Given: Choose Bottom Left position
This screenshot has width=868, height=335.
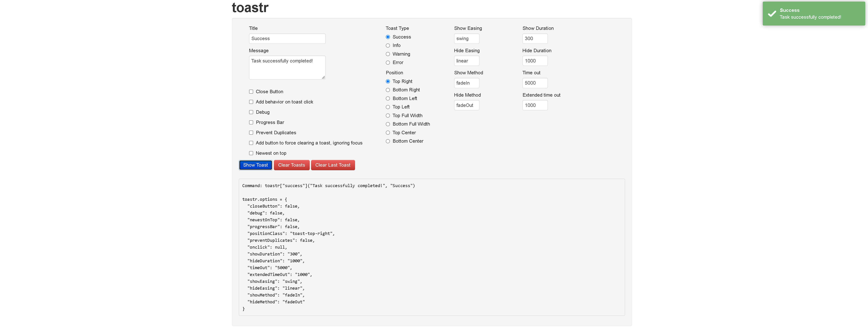Looking at the screenshot, I should (x=388, y=98).
